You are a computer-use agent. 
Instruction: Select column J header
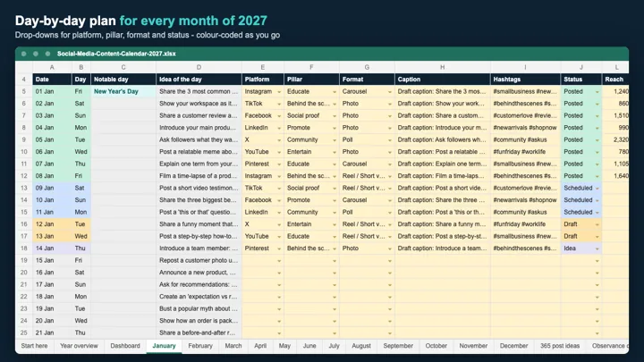point(581,67)
